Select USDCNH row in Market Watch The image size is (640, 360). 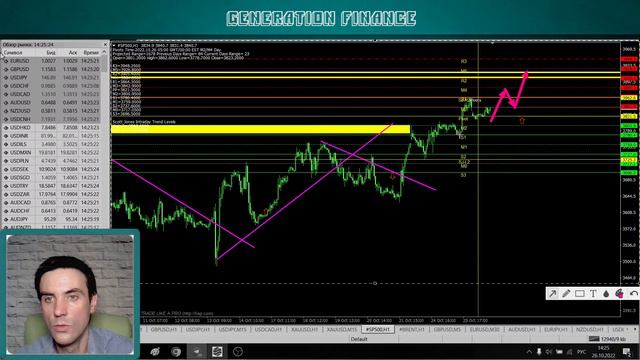pos(51,119)
